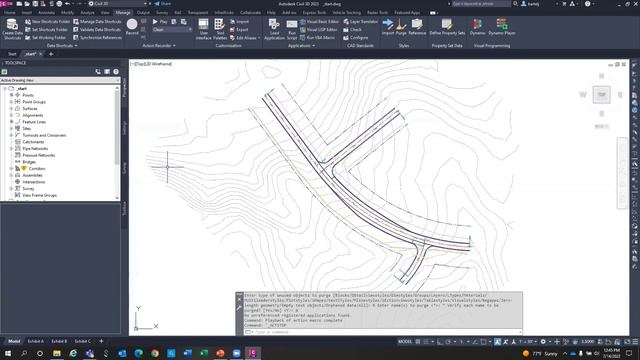640x360 pixels.
Task: Expand the Surfaces tree node
Action: pyautogui.click(x=11, y=109)
